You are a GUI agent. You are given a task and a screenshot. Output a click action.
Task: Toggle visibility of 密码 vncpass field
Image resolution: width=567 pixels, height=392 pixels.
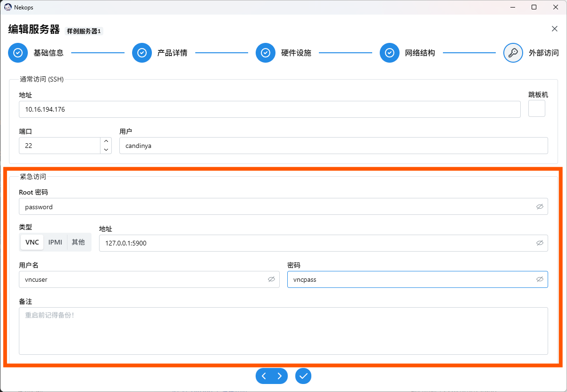click(x=540, y=279)
